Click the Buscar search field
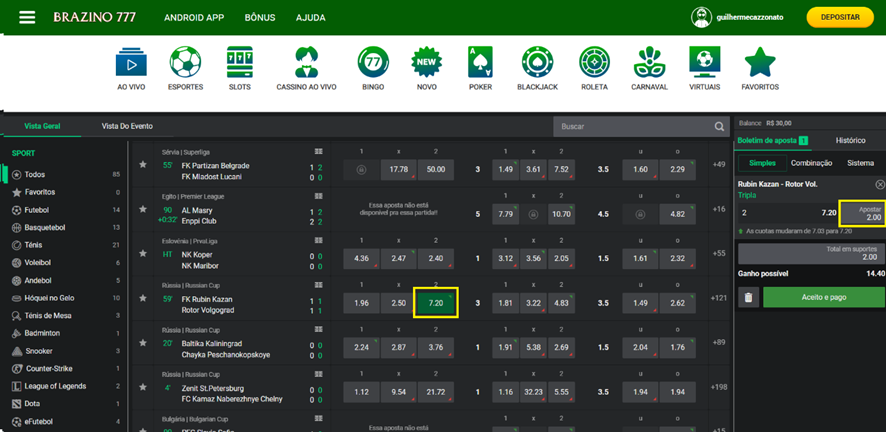Viewport: 886px width, 432px height. click(x=633, y=126)
